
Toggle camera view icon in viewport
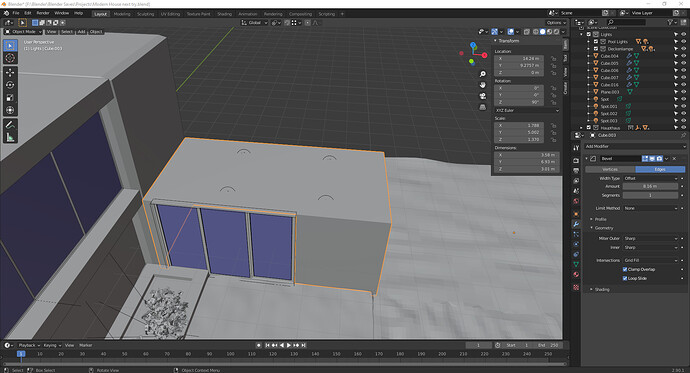point(483,96)
